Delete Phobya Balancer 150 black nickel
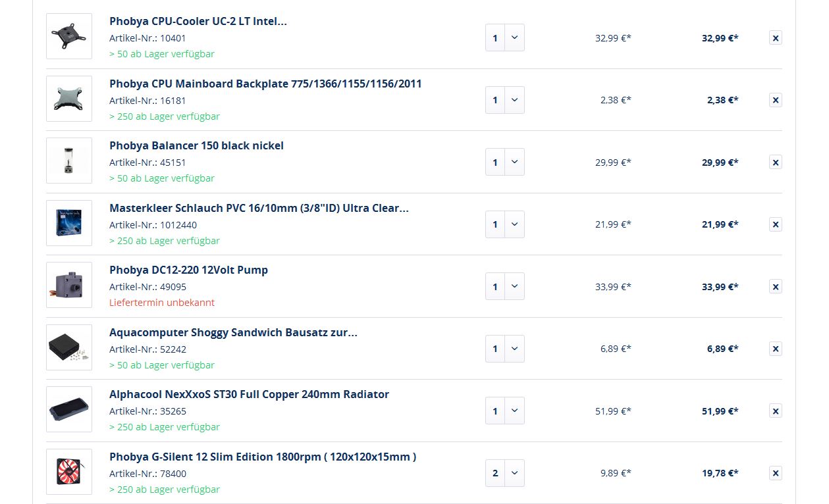The height and width of the screenshot is (504, 829). click(776, 163)
